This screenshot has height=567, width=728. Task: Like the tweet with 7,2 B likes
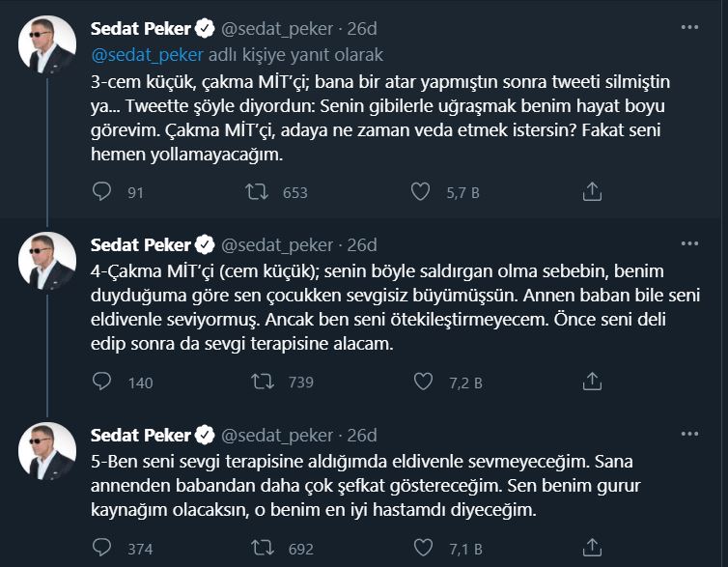(420, 382)
